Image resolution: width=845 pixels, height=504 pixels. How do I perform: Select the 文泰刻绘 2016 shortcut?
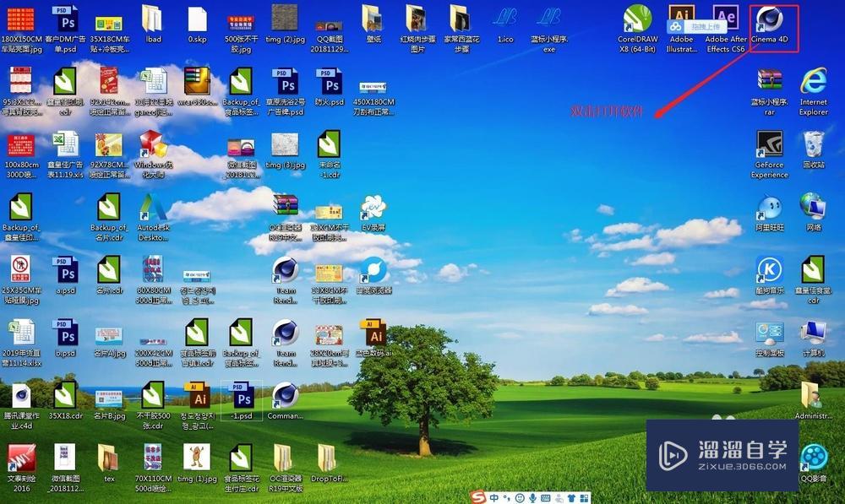coord(21,468)
